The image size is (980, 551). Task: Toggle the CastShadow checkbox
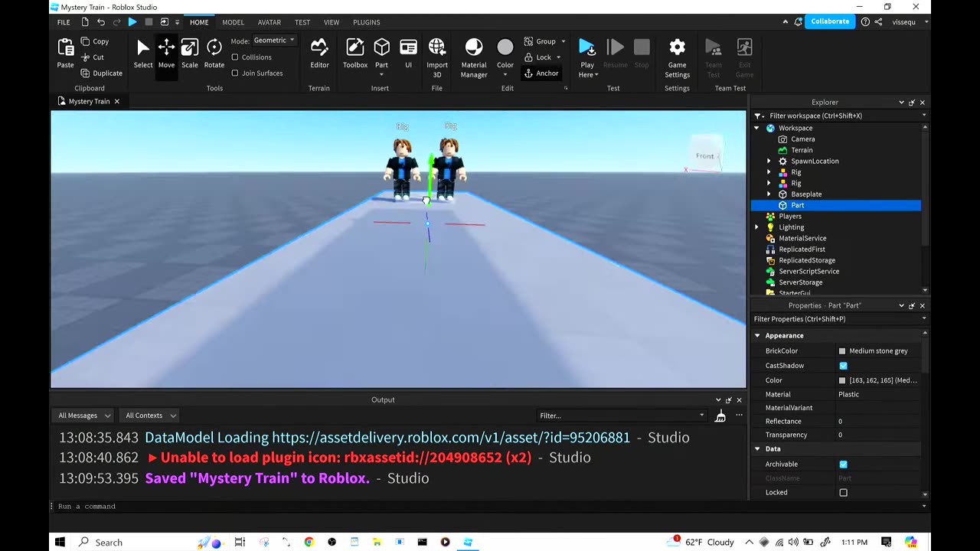843,366
